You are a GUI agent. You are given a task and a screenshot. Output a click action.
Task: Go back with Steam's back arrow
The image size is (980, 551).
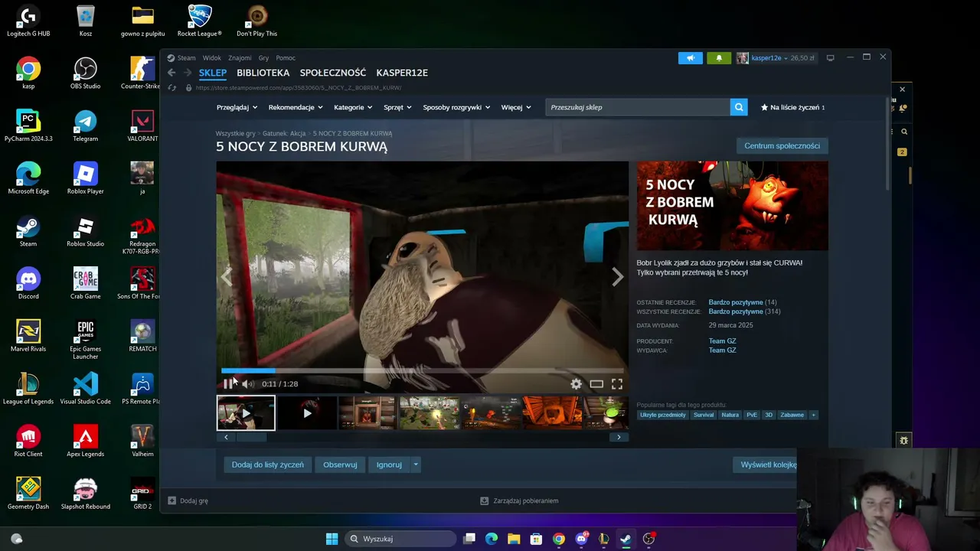pos(171,73)
